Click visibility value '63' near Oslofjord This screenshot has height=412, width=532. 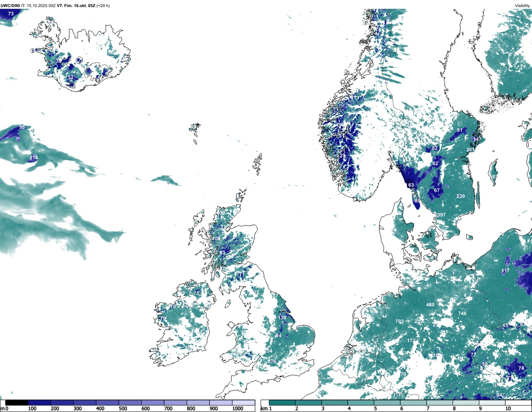pyautogui.click(x=411, y=185)
